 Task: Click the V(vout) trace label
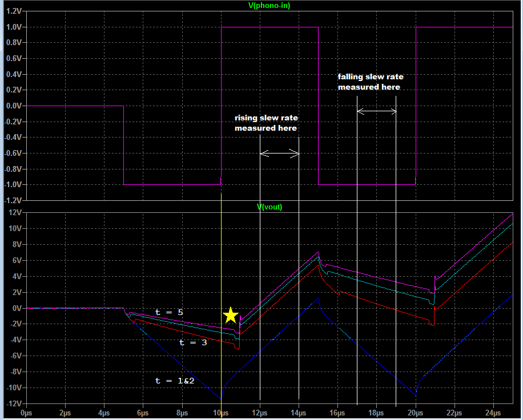click(269, 207)
